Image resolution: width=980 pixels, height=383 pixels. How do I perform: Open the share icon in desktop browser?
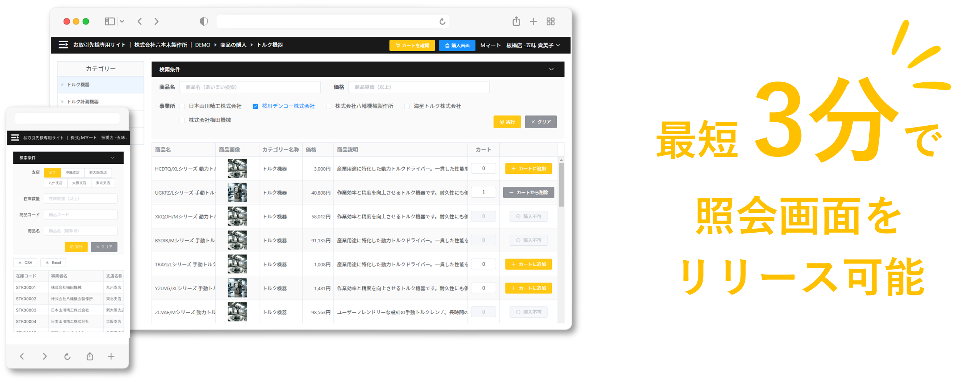pyautogui.click(x=516, y=21)
